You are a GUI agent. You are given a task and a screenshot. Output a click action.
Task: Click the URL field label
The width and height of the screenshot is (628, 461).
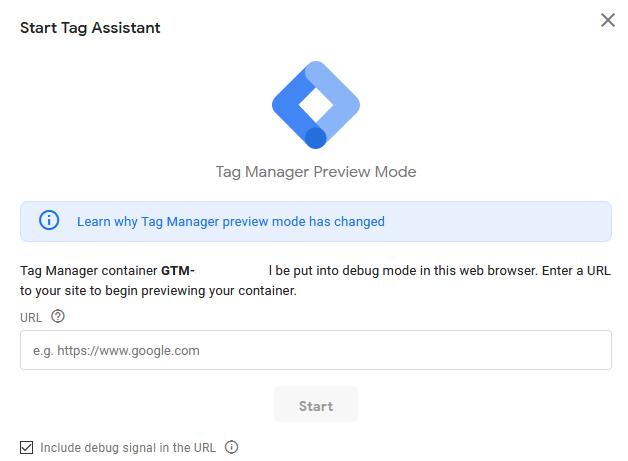click(30, 318)
